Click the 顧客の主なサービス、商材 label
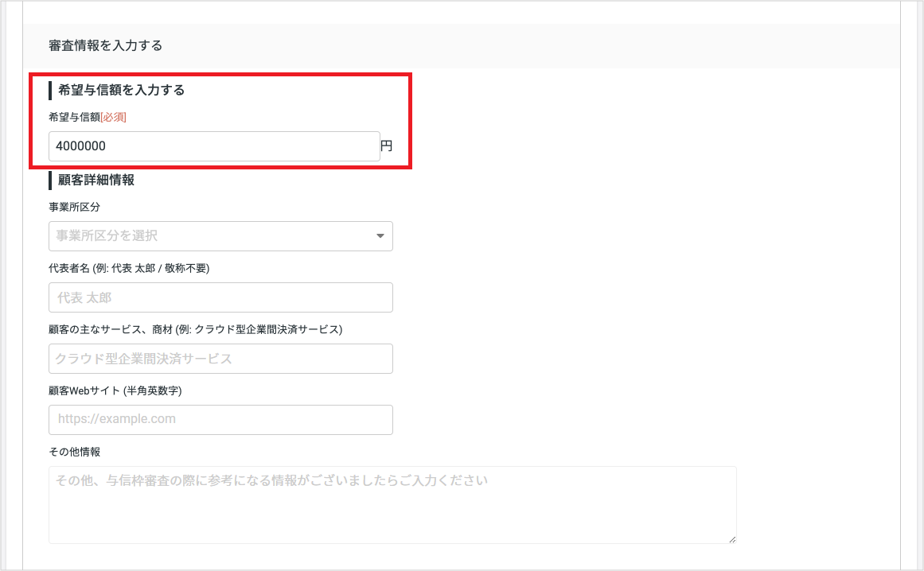 click(196, 330)
